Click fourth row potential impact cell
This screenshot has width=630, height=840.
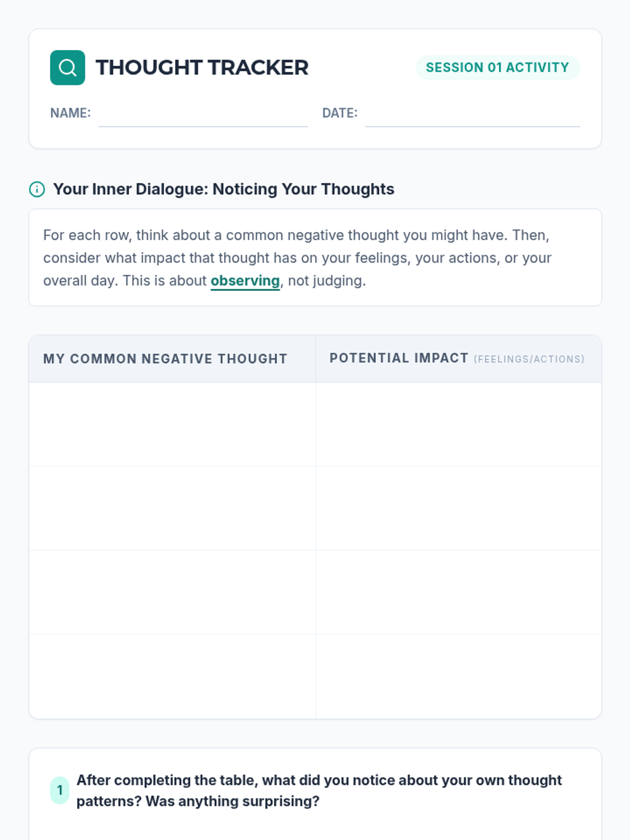(458, 676)
